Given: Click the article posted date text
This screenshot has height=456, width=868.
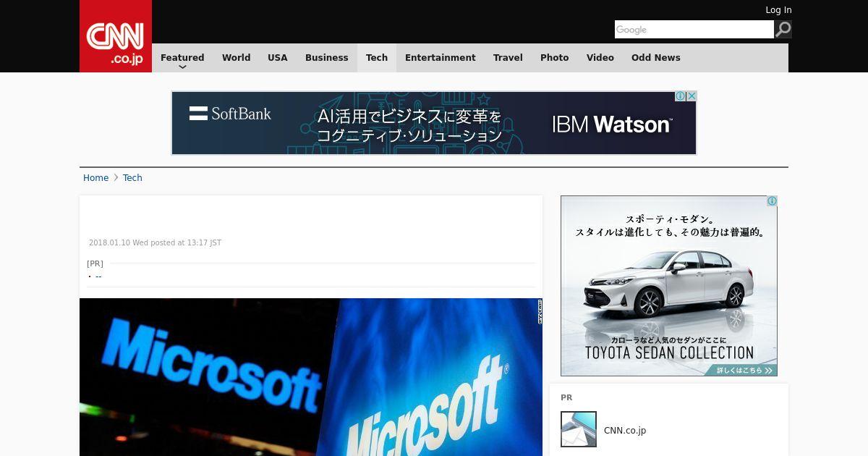Looking at the screenshot, I should (155, 243).
